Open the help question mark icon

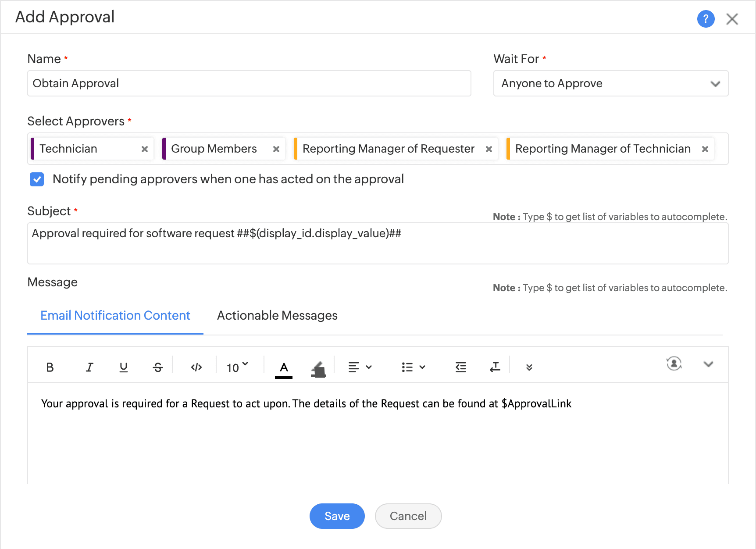(706, 19)
